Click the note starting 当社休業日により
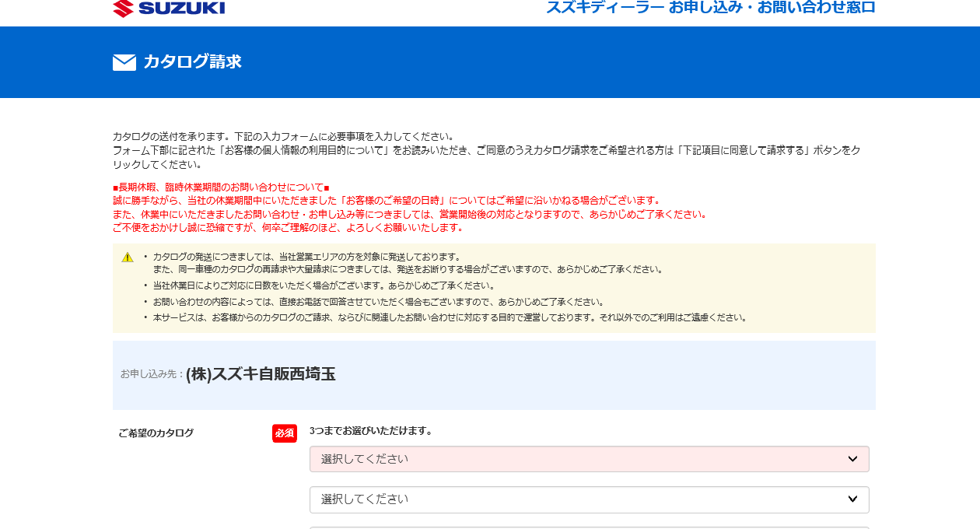Image resolution: width=980 pixels, height=529 pixels. (x=324, y=286)
